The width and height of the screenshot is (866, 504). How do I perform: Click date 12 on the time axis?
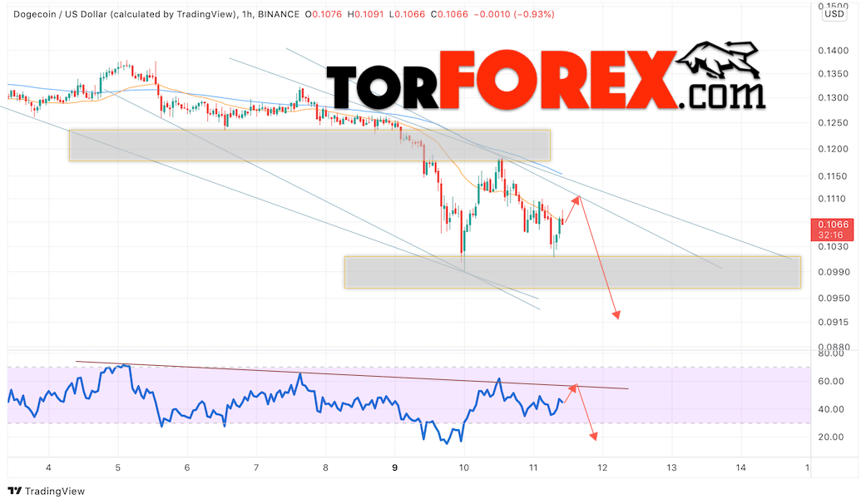[x=602, y=467]
